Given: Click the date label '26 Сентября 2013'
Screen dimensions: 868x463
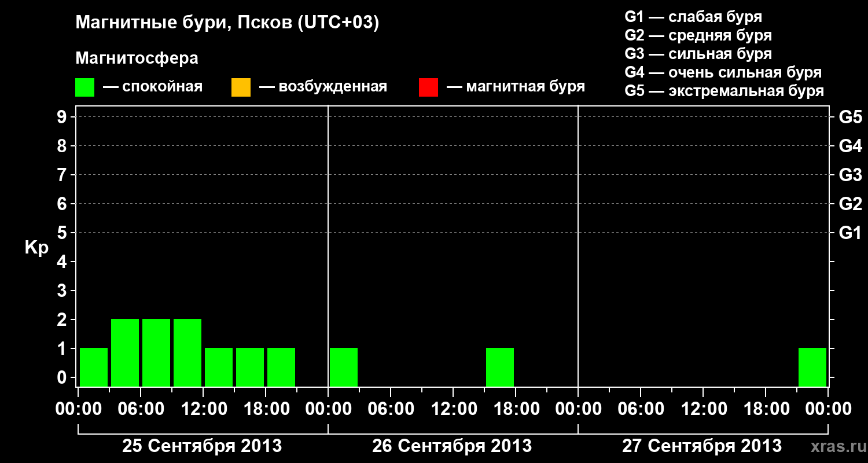Looking at the screenshot, I should click(452, 446).
